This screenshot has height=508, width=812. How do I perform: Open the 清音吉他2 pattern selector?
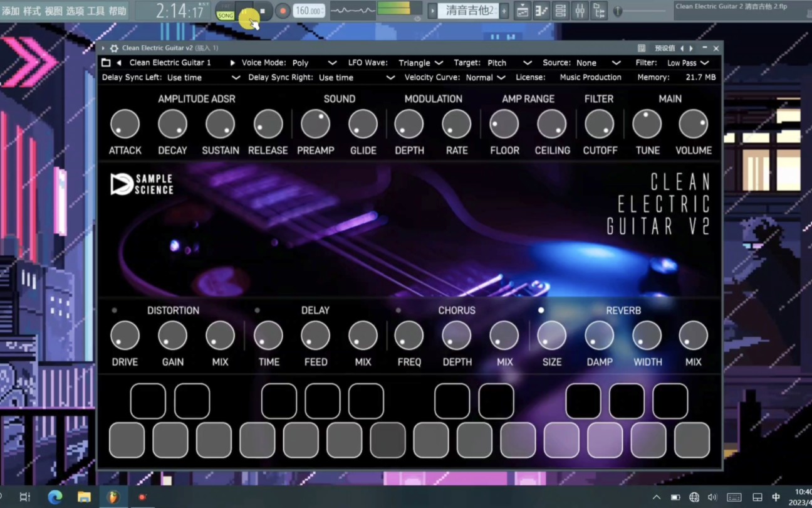468,11
